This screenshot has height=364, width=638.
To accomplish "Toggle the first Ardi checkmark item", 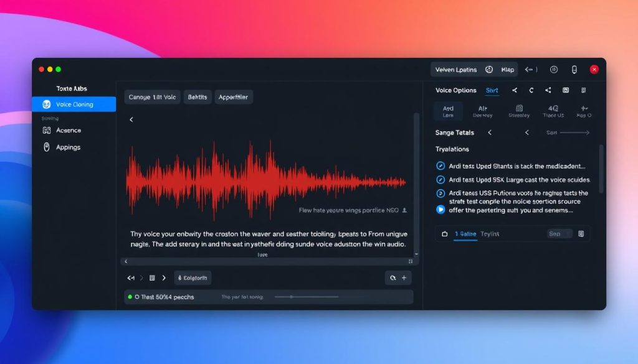I will coord(440,166).
